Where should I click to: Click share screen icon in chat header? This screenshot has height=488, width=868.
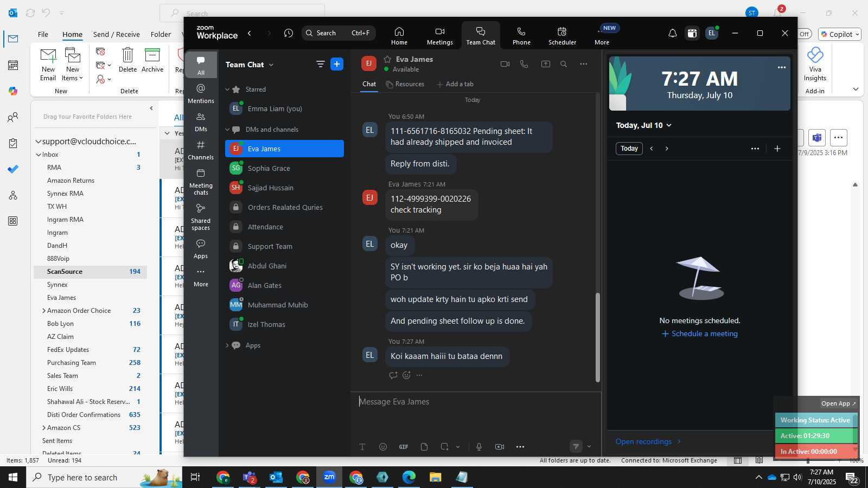[546, 64]
